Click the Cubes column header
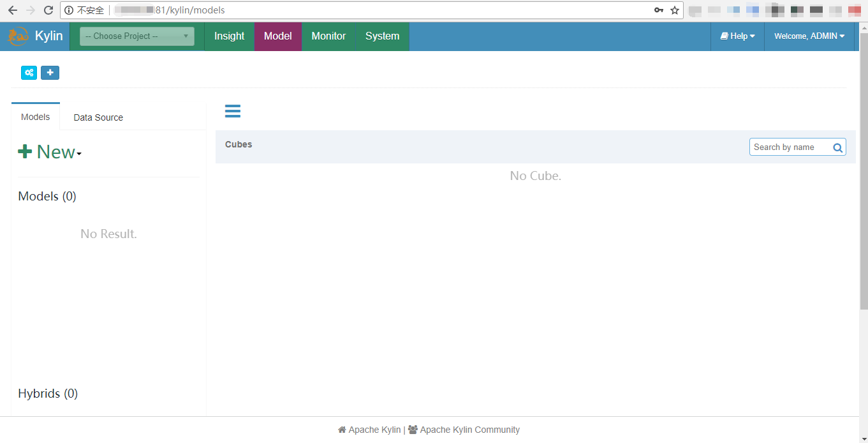 239,144
